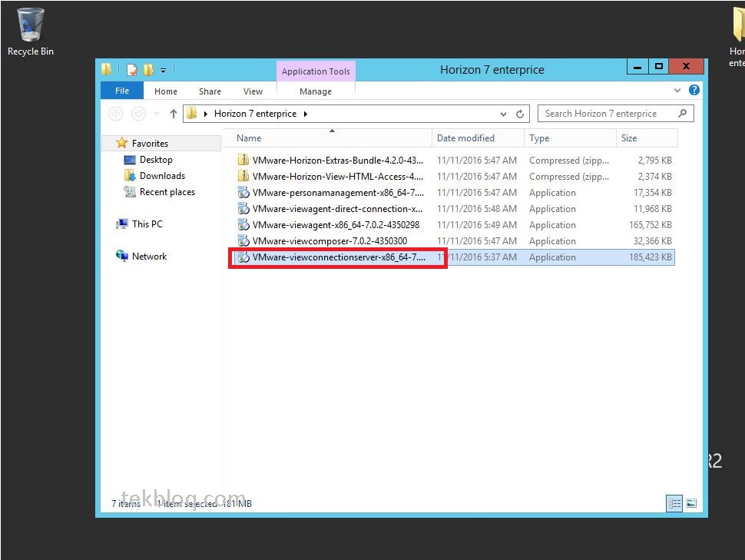Screen dimensions: 745x560
Task: Click the Extras-Bundle zip folder icon
Action: 243,160
